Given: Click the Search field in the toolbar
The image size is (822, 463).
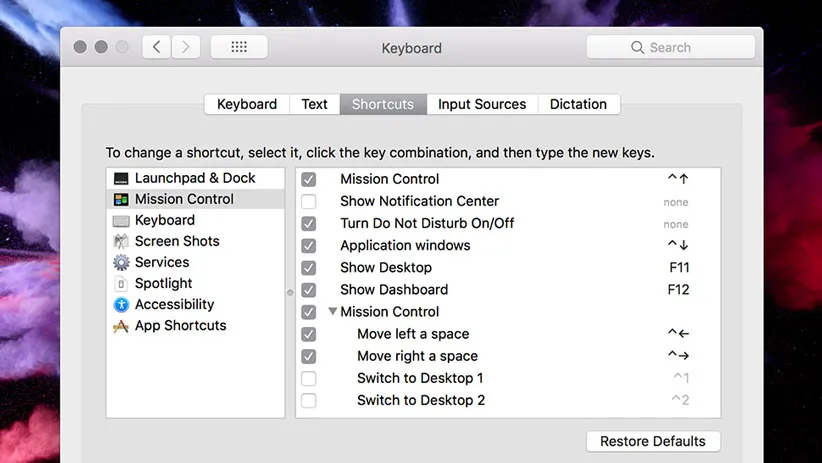Looking at the screenshot, I should [x=670, y=47].
